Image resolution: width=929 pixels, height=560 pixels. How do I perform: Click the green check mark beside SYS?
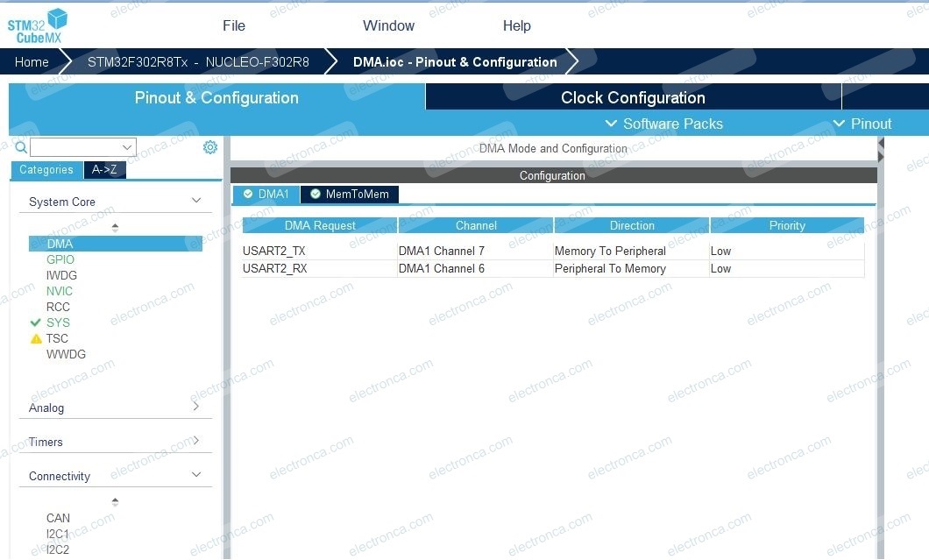[x=35, y=323]
